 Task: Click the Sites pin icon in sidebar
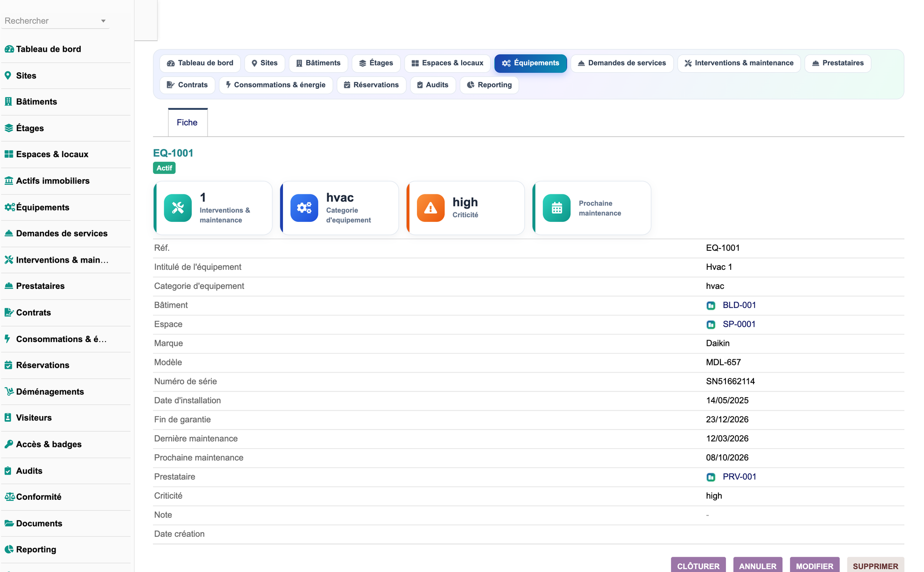click(8, 76)
